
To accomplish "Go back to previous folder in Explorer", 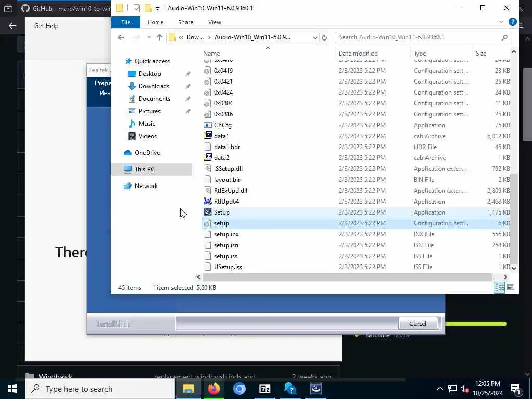I will click(x=121, y=37).
